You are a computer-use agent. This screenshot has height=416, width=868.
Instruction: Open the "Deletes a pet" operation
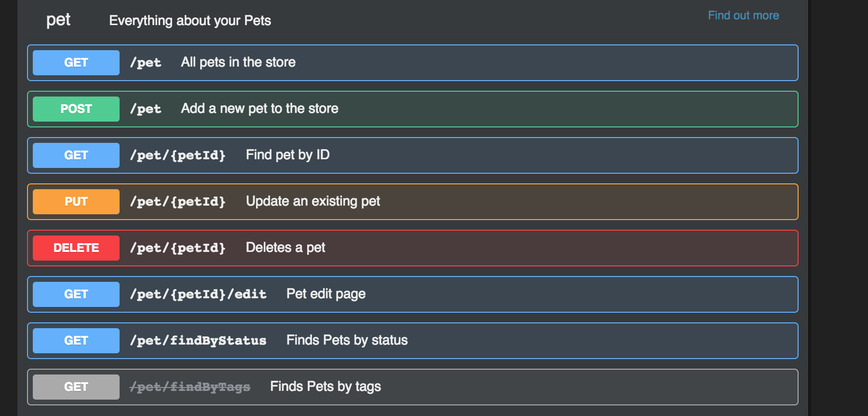click(x=285, y=248)
